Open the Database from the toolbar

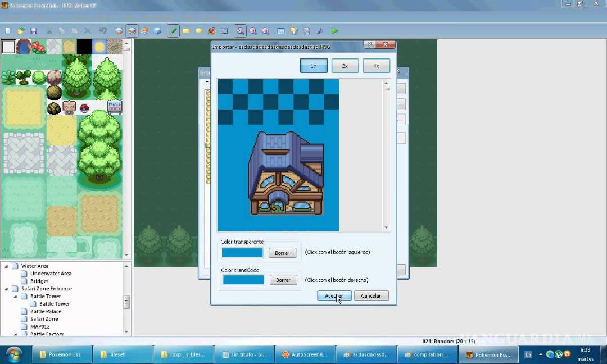(x=280, y=31)
